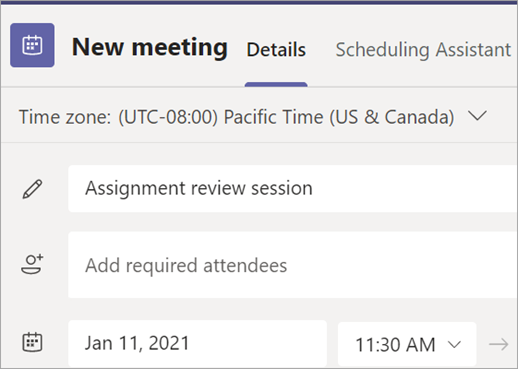518x369 pixels.
Task: Click the New meeting heading
Action: pos(150,47)
